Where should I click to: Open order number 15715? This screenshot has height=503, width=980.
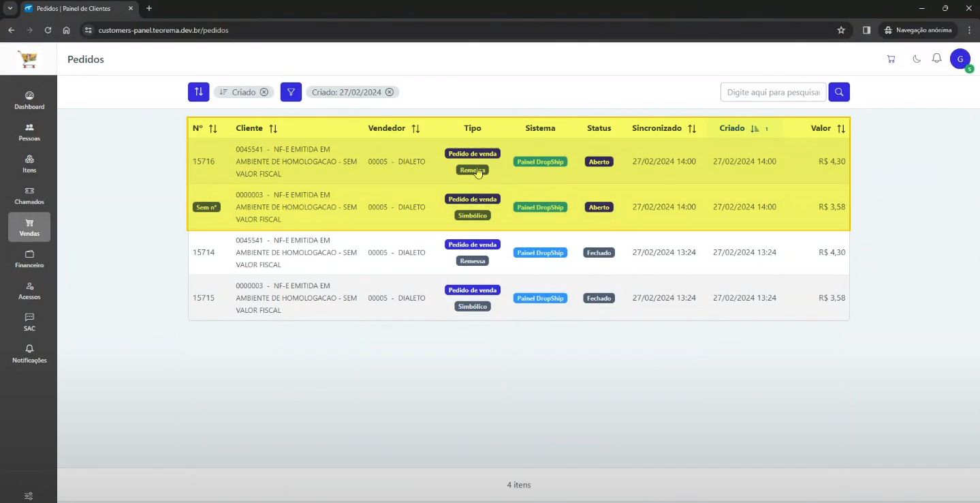click(x=204, y=298)
